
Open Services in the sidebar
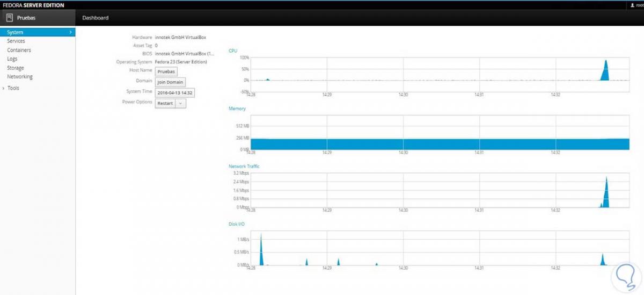pyautogui.click(x=16, y=41)
